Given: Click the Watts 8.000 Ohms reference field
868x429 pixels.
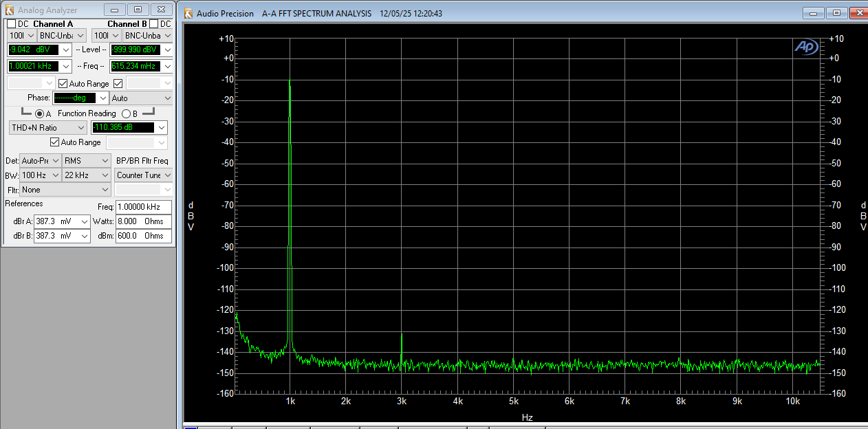Looking at the screenshot, I should click(143, 221).
